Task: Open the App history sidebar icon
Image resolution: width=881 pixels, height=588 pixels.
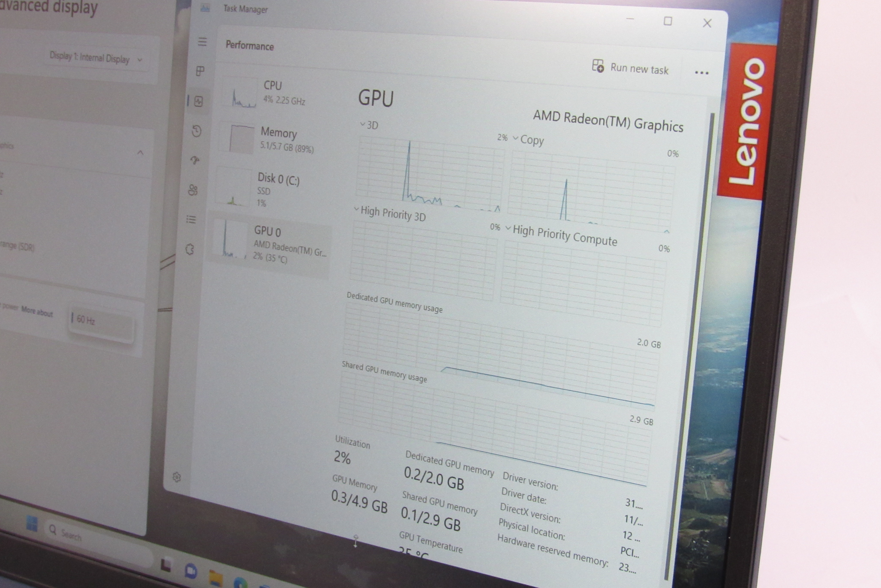Action: [x=197, y=131]
